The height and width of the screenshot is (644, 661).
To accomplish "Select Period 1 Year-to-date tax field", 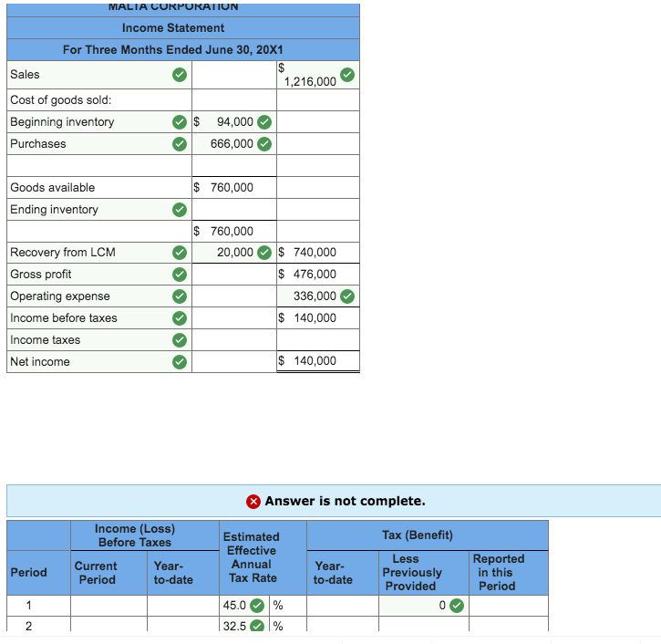I will tap(343, 606).
